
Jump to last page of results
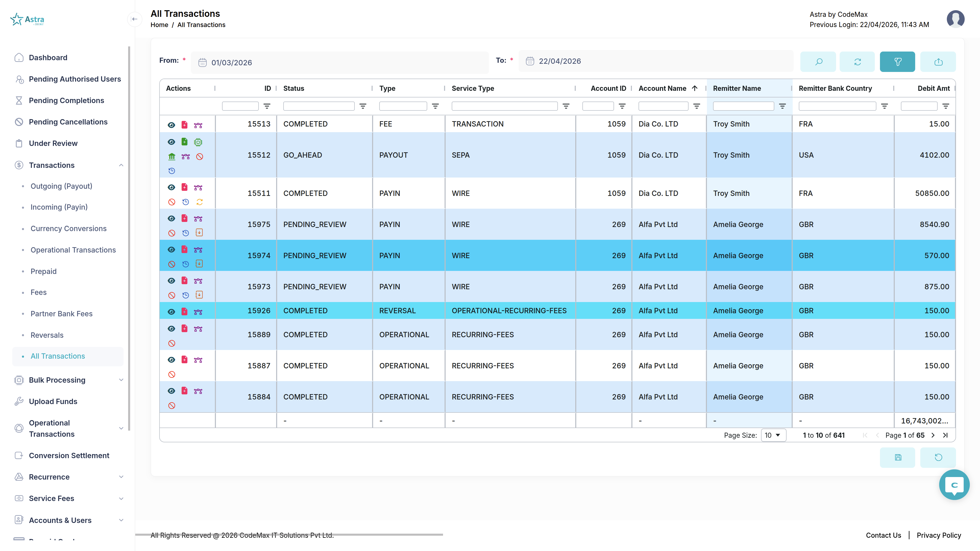[x=945, y=435]
